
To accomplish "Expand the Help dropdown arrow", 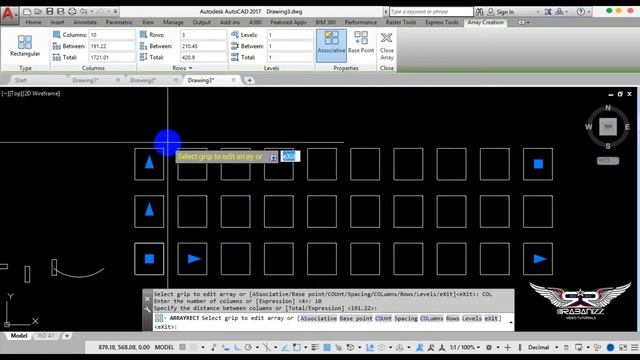I will (x=589, y=12).
